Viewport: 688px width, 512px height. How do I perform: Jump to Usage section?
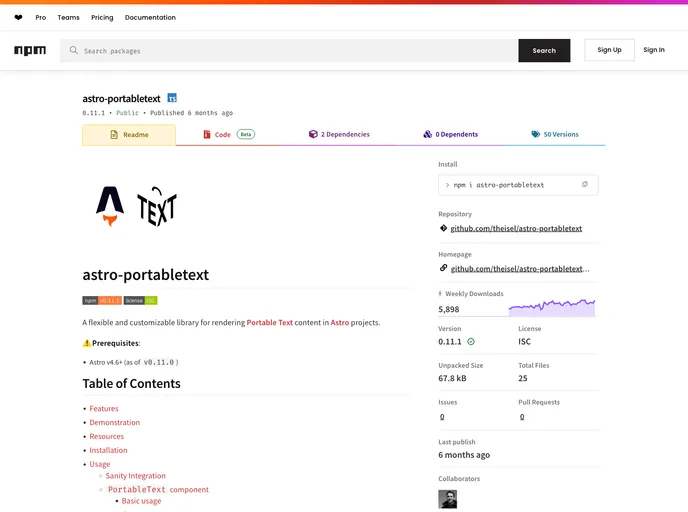click(100, 464)
